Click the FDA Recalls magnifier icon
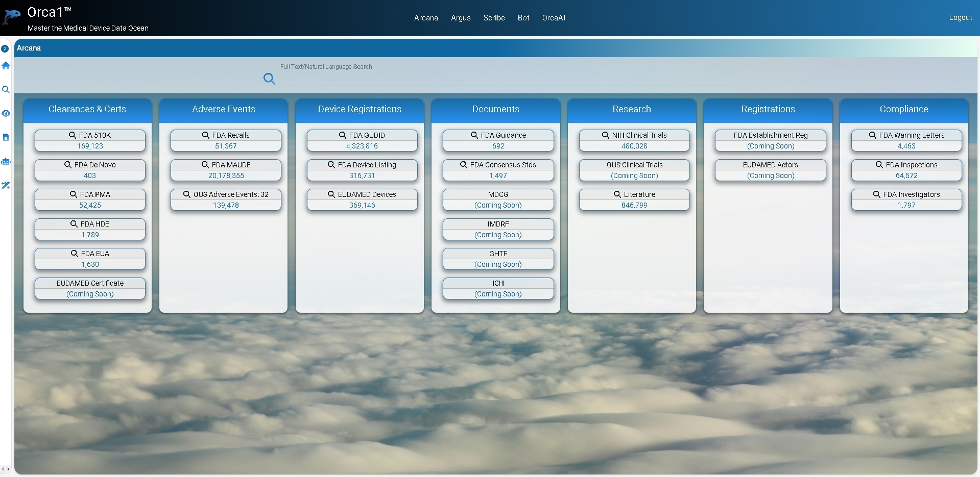The width and height of the screenshot is (980, 477). tap(206, 135)
